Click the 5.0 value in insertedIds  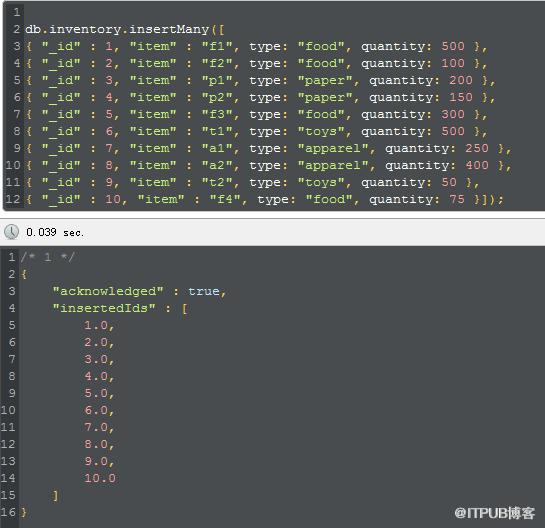96,394
